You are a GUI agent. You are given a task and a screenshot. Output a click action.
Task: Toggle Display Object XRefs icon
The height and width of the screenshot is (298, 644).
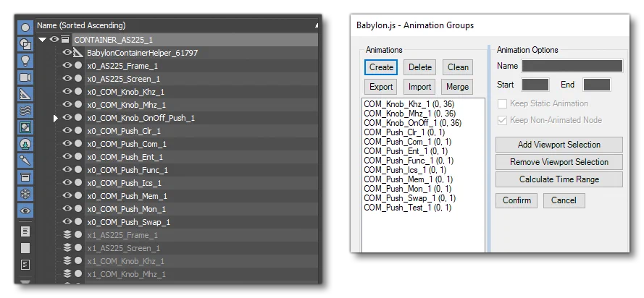25,144
